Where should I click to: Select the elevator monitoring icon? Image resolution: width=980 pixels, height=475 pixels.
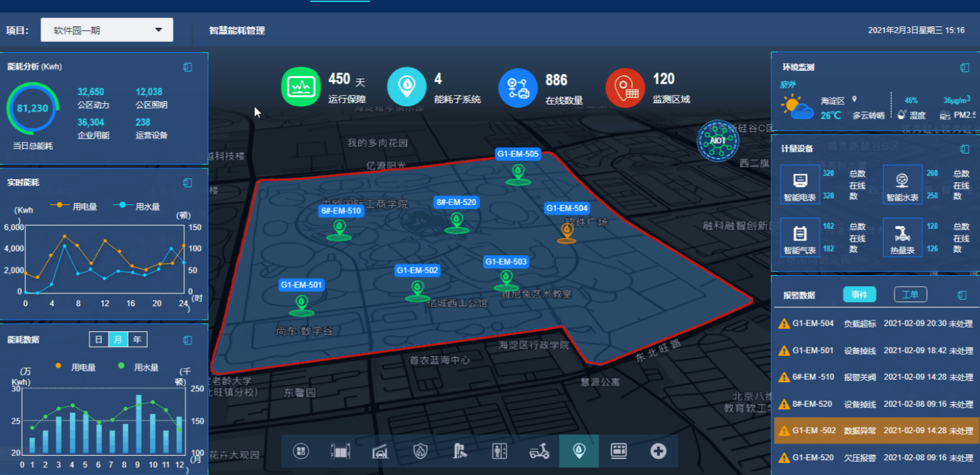[x=499, y=451]
